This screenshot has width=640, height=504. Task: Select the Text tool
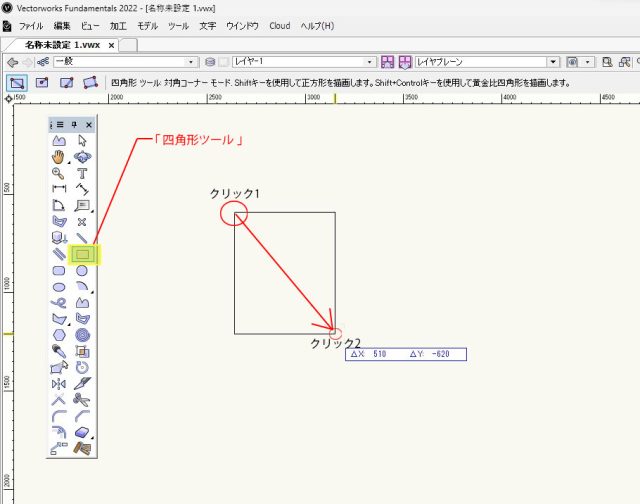point(83,173)
